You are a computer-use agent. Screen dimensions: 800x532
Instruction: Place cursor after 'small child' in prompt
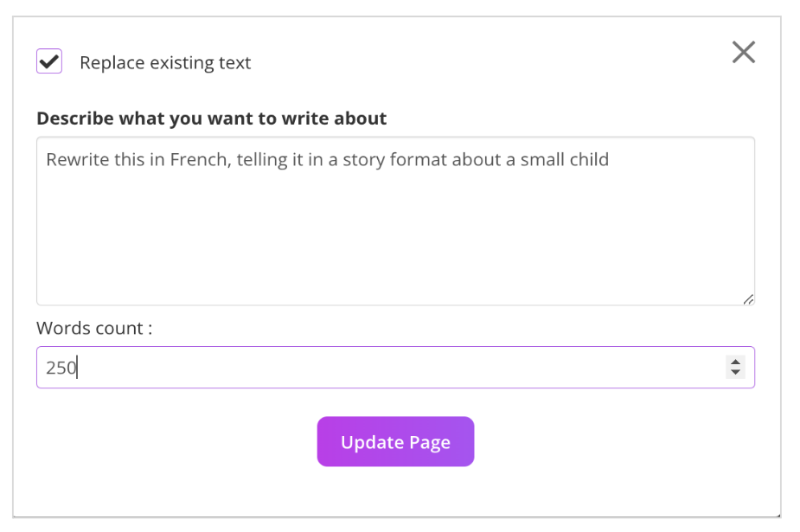pyautogui.click(x=609, y=160)
